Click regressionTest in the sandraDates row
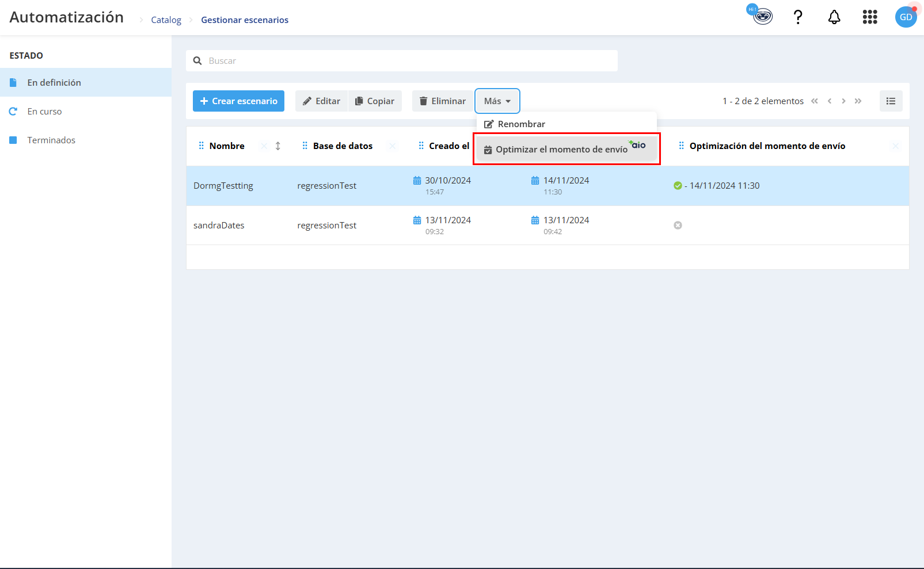This screenshot has width=924, height=569. [x=326, y=226]
